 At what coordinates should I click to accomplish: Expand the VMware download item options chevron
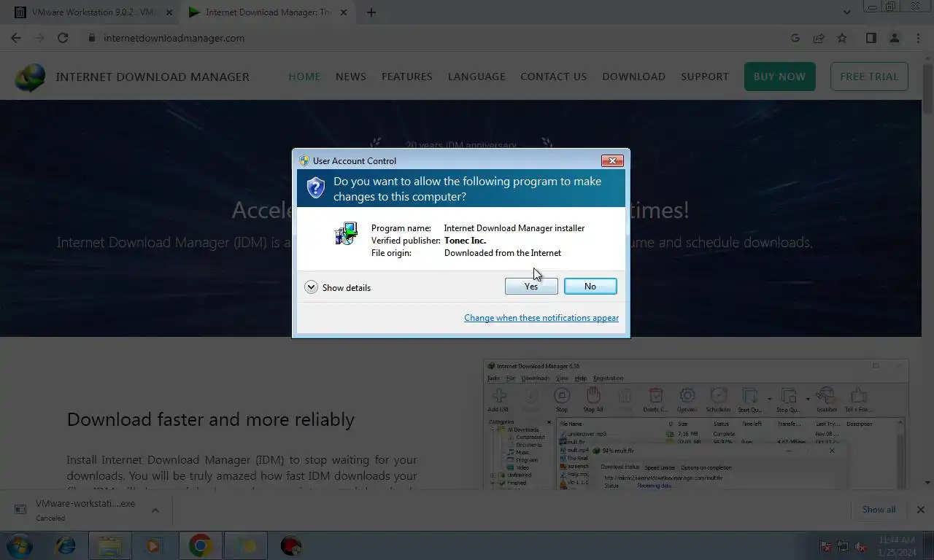[x=155, y=510]
